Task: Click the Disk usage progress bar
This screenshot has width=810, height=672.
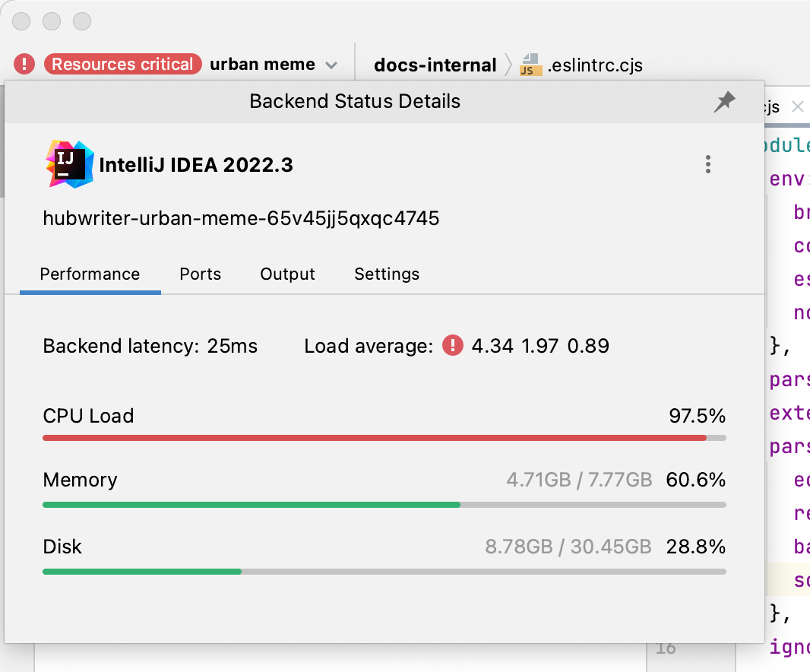Action: click(x=384, y=572)
